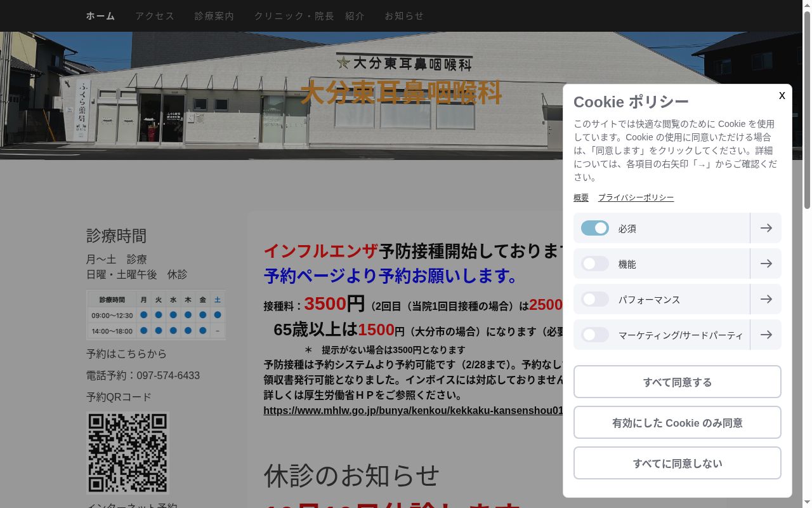The image size is (812, 508).
Task: Click the Cookie ポリシー heading
Action: tap(631, 102)
